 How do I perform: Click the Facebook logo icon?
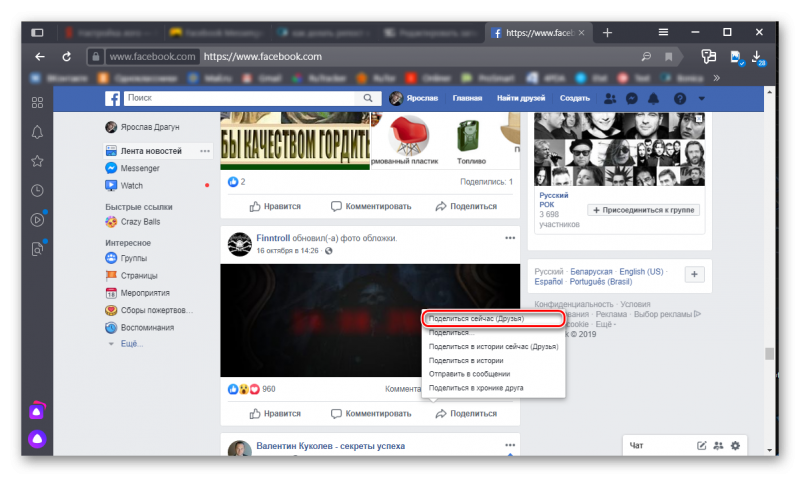tap(112, 98)
